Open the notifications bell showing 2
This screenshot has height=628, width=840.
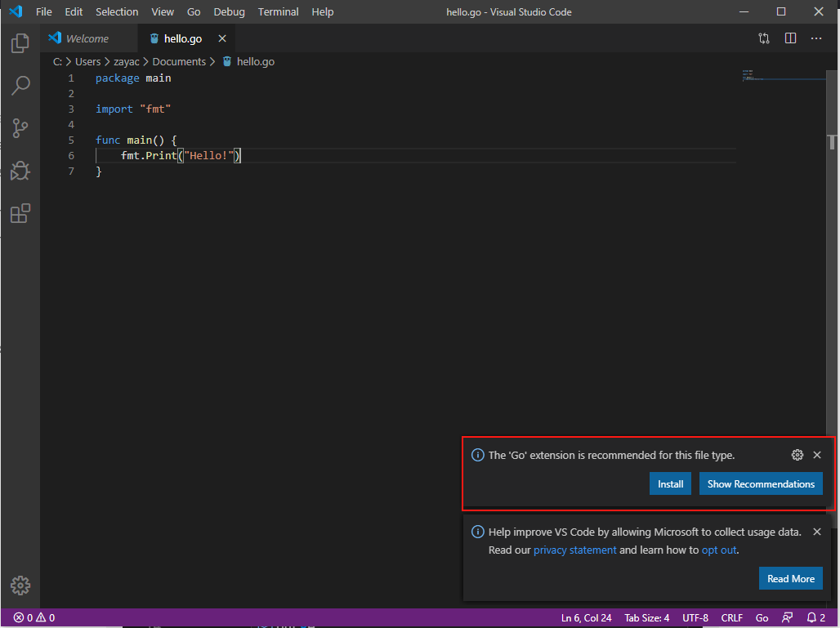[815, 618]
